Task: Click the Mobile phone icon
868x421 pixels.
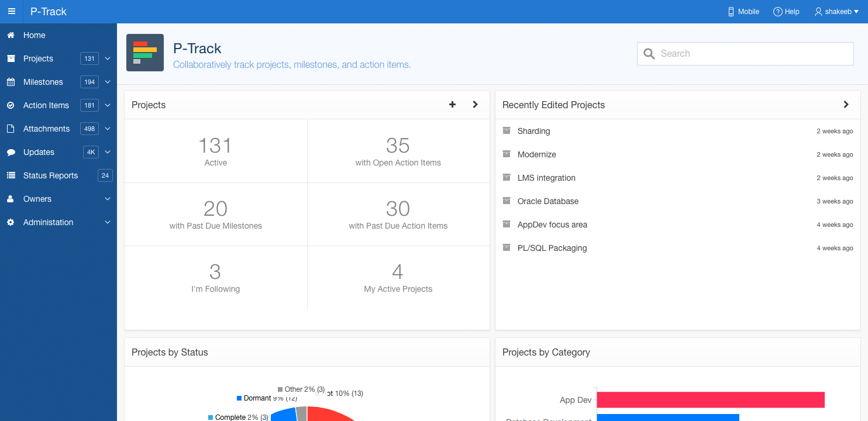Action: click(731, 12)
